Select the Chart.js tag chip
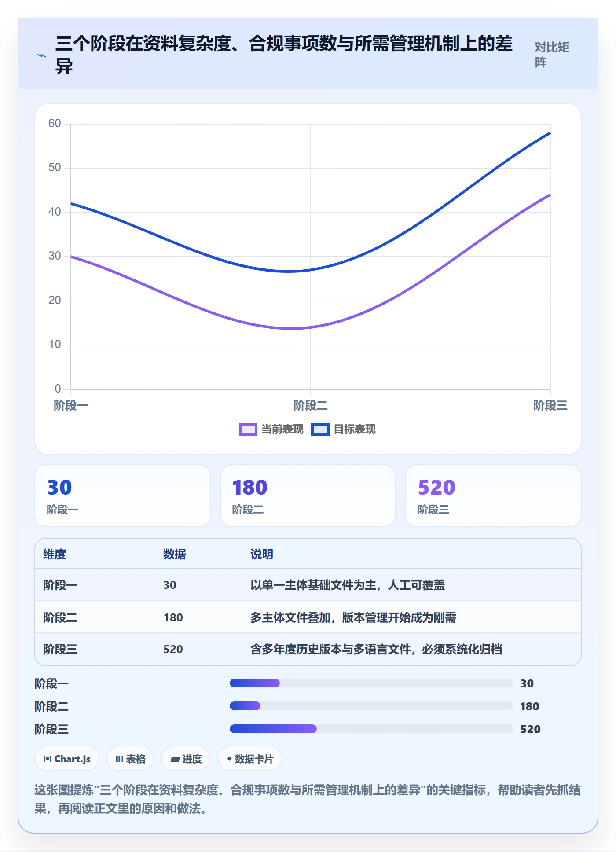 (x=67, y=759)
